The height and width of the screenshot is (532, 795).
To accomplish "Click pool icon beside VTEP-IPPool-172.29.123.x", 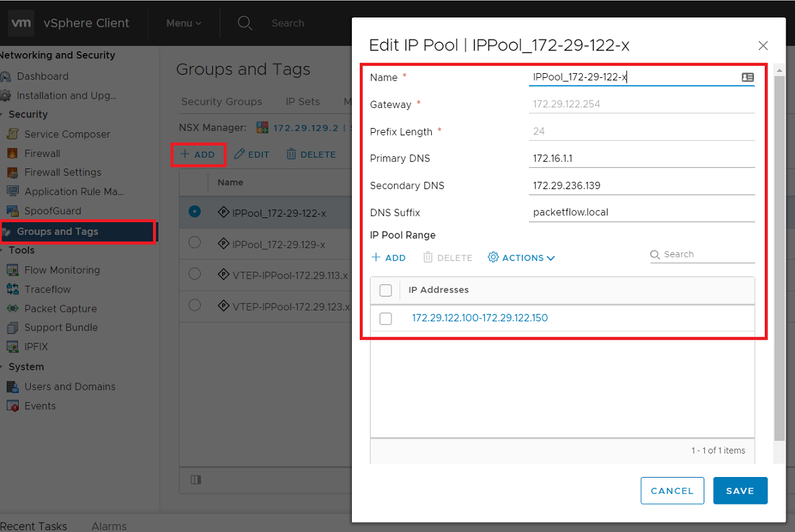I will (224, 306).
